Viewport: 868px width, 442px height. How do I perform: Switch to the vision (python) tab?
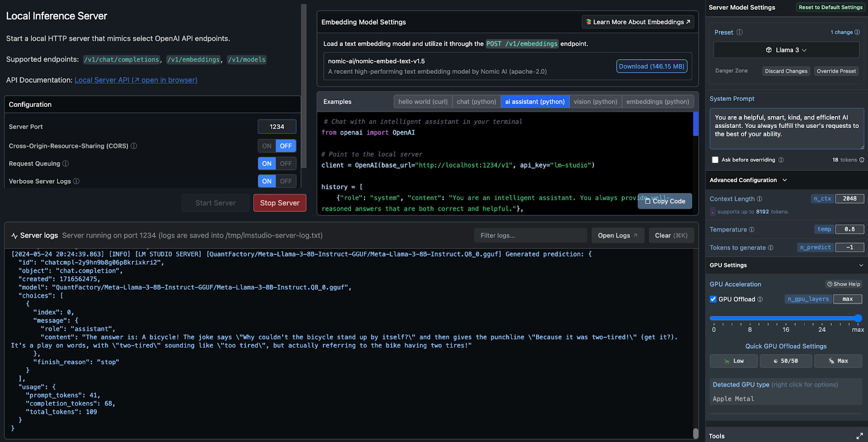pos(596,101)
